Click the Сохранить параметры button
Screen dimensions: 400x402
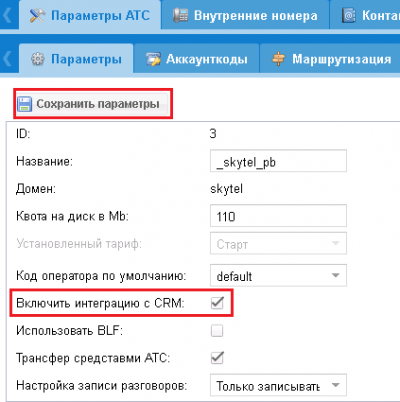93,104
